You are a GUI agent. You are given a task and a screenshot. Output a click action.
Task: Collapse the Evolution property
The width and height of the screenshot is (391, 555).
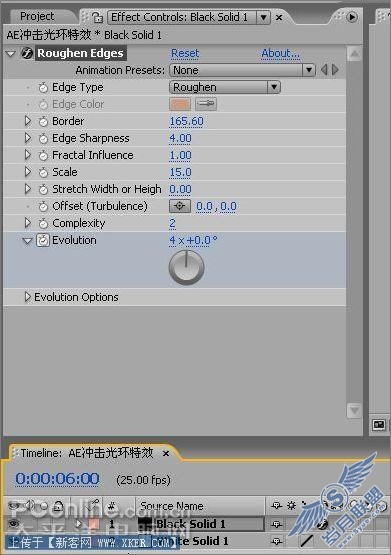pos(27,241)
